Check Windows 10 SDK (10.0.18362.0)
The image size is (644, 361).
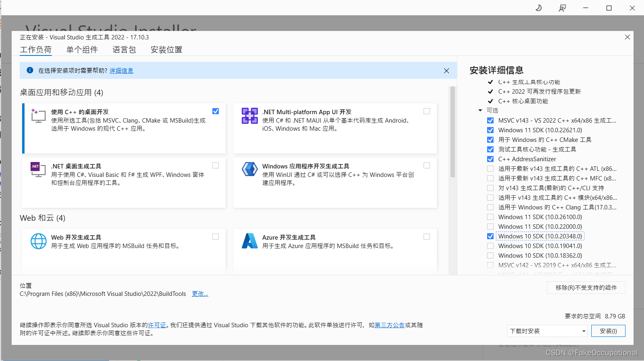coord(490,256)
